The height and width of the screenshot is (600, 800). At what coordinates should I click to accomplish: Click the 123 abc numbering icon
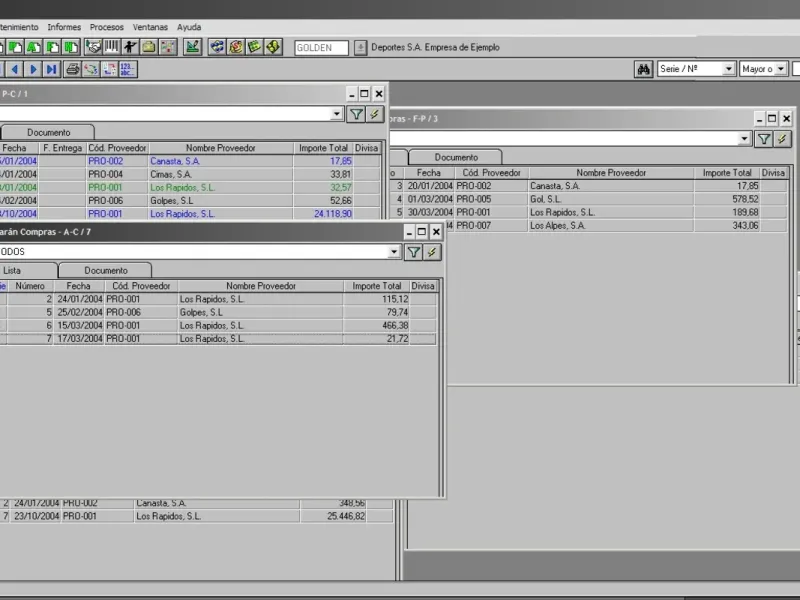(x=127, y=69)
